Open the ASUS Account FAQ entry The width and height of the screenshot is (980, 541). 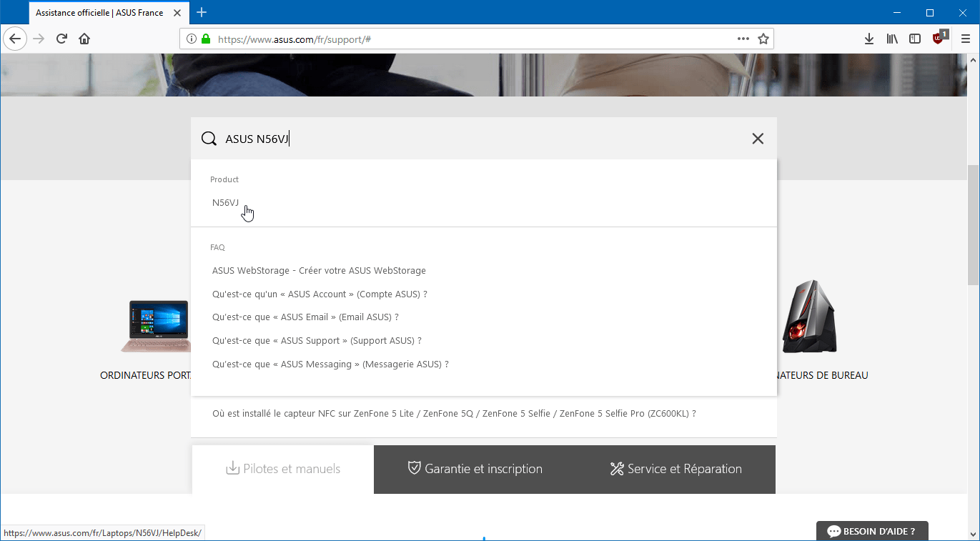coord(320,294)
